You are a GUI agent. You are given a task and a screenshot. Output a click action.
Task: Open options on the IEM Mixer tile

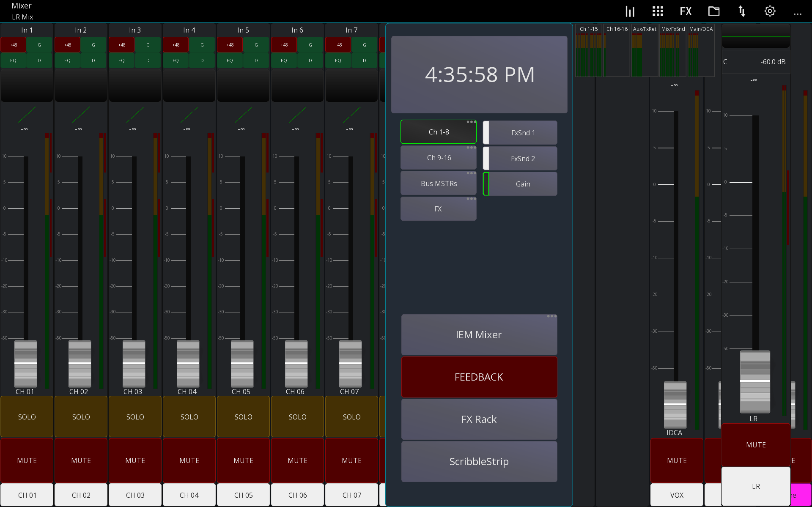(x=551, y=316)
